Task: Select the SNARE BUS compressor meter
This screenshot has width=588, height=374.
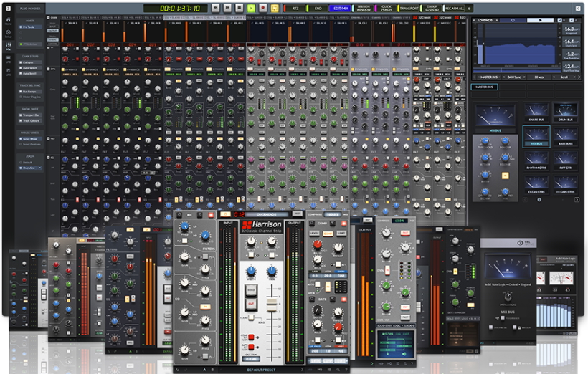Action: point(536,112)
